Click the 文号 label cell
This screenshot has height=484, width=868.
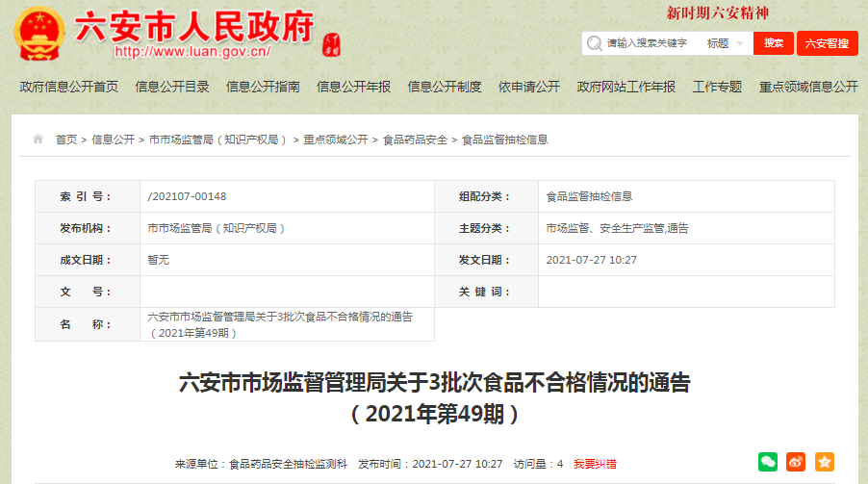(x=88, y=292)
